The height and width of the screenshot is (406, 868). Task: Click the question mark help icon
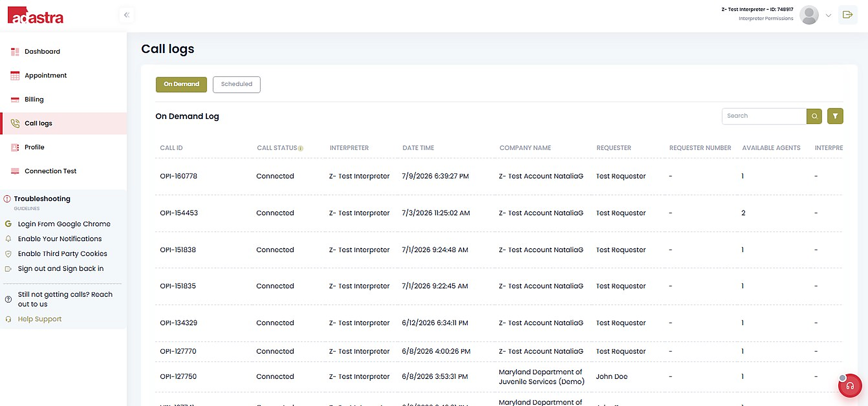point(8,299)
